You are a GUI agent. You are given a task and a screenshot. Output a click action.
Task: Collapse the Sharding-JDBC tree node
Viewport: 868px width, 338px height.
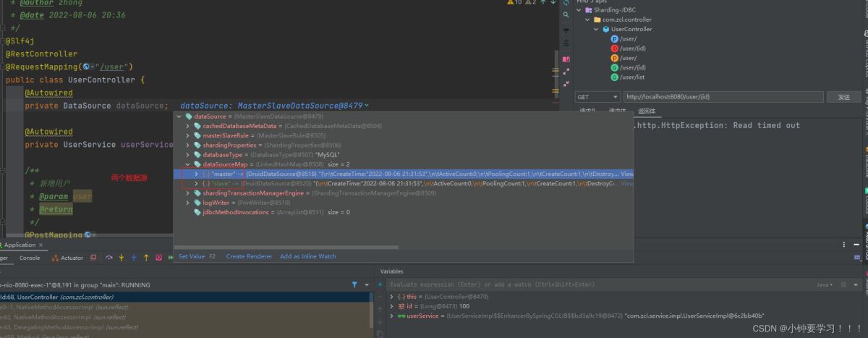click(x=579, y=10)
